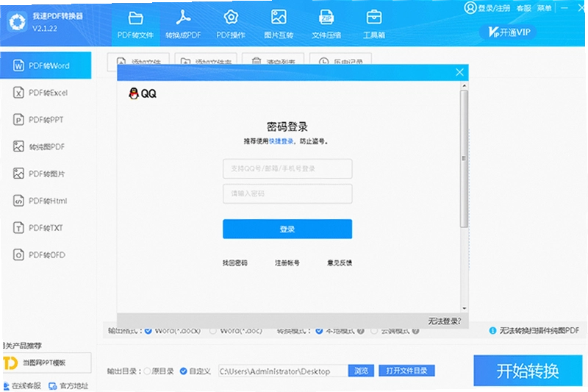Open the 菜单 menu
The height and width of the screenshot is (392, 588).
[545, 8]
